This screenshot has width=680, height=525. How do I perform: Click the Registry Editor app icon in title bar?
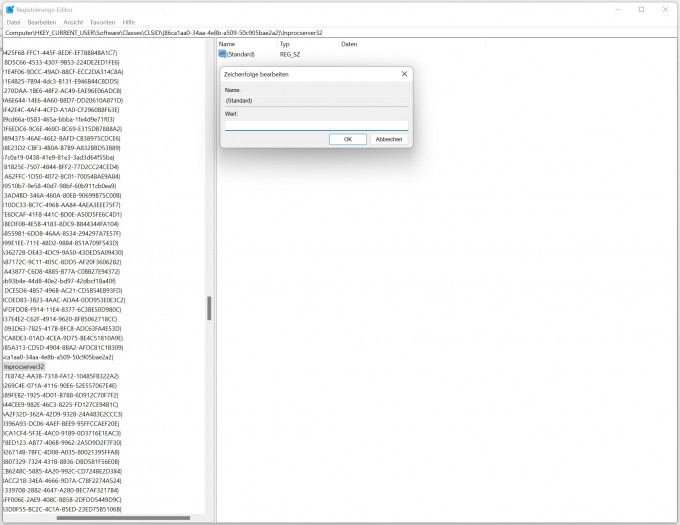10,10
